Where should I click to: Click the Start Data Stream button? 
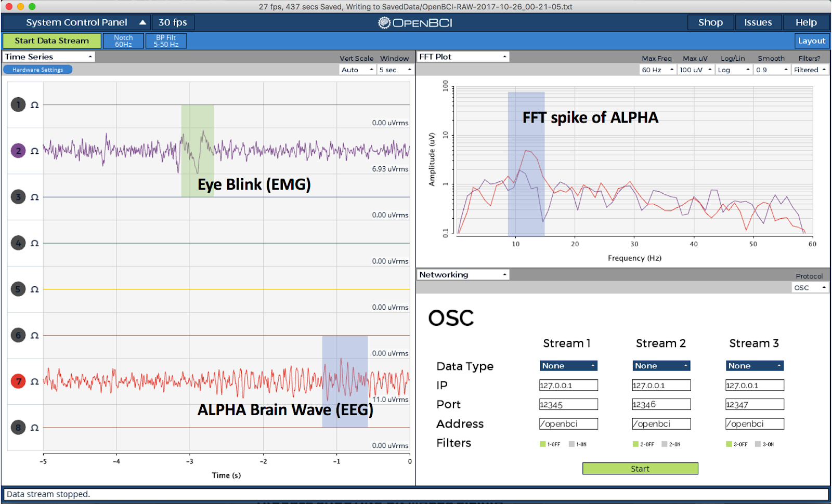[x=51, y=41]
